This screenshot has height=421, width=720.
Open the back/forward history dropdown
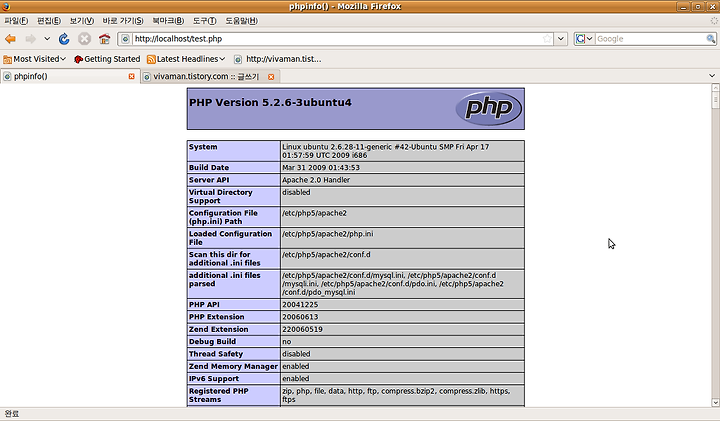[x=47, y=39]
